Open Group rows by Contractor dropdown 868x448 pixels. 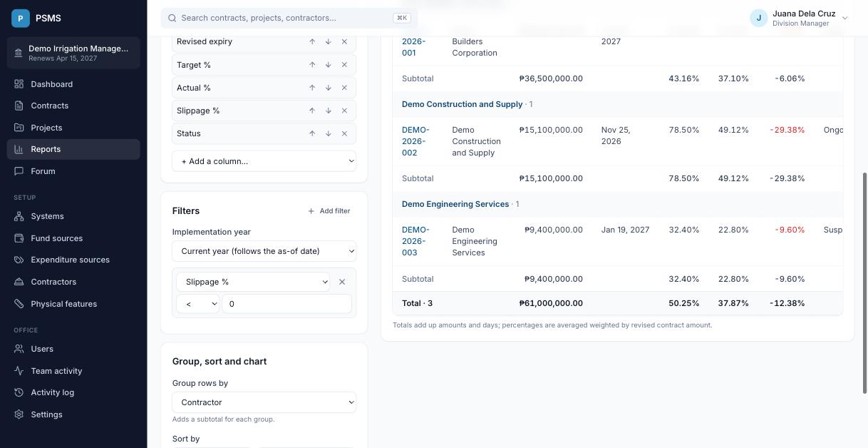(x=264, y=402)
